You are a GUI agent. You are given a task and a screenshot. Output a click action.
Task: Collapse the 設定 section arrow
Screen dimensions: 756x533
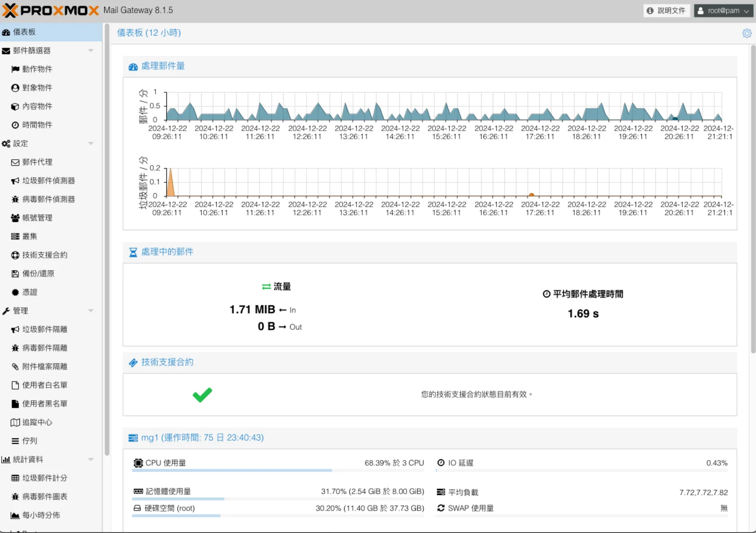(91, 144)
